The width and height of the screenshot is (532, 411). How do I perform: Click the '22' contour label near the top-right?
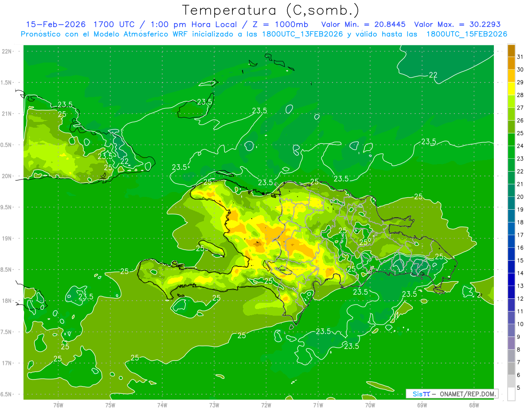(x=433, y=75)
